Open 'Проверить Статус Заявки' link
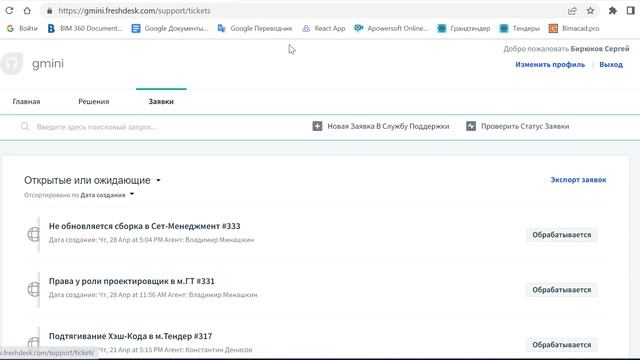The image size is (640, 360). 525,127
